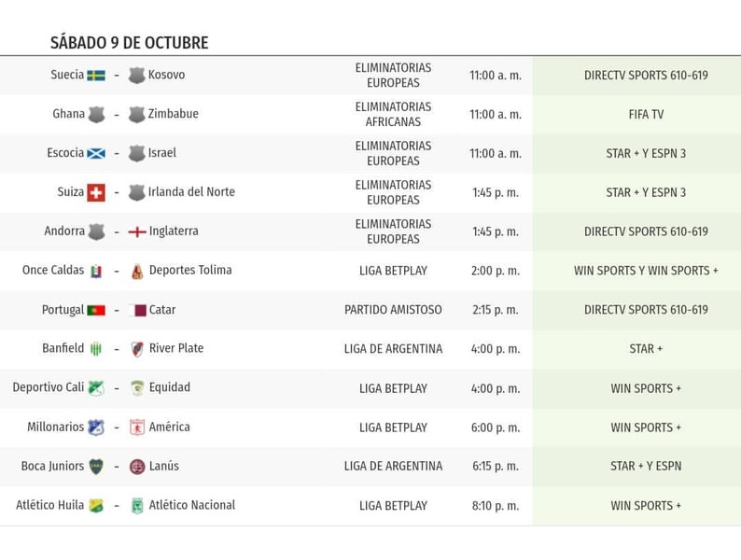Click the Sweden flag icon
This screenshot has height=560, width=741.
click(x=96, y=76)
